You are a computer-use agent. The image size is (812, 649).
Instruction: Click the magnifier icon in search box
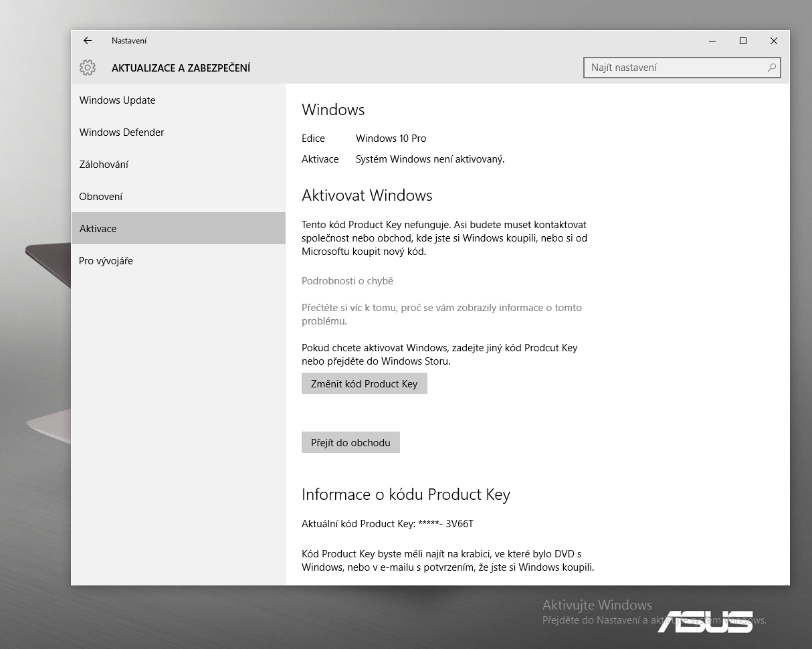[x=771, y=68]
